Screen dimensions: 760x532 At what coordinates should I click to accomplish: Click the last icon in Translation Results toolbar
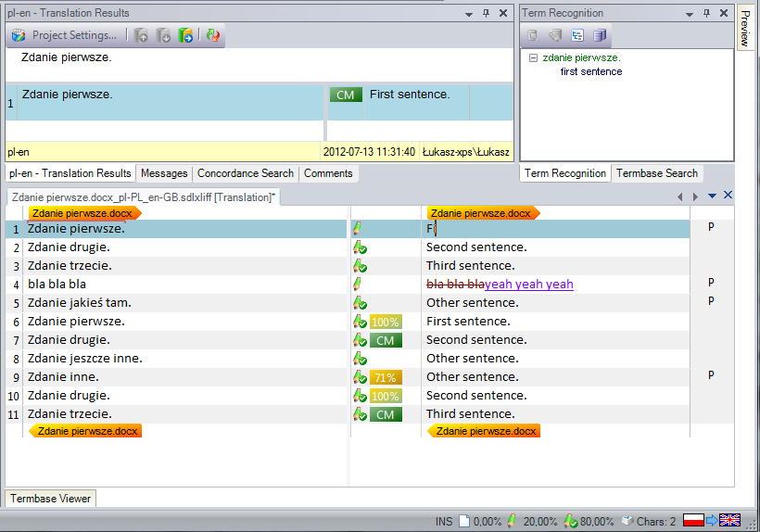point(213,35)
